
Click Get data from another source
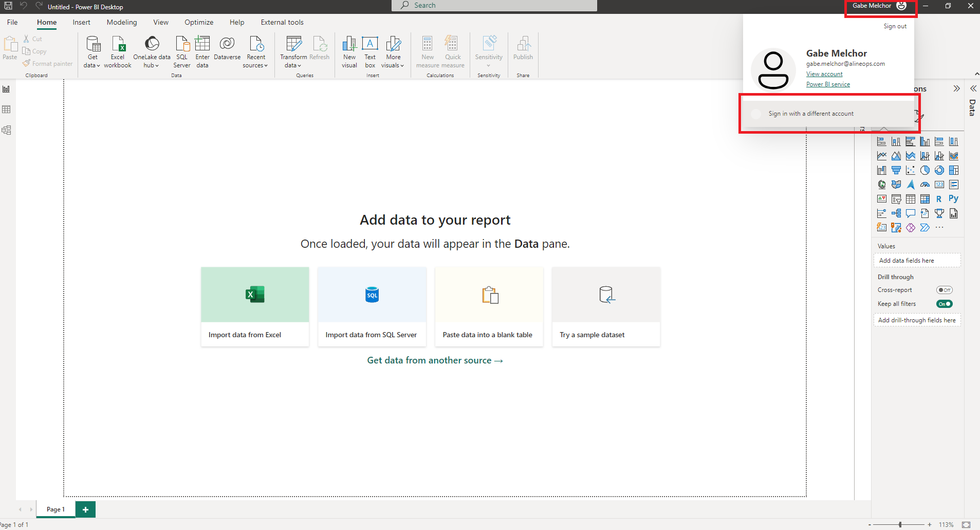435,360
